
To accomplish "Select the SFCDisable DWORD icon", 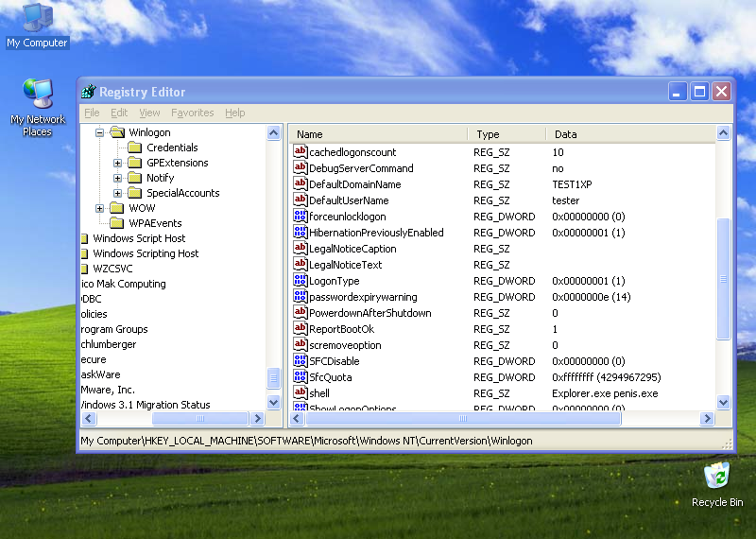I will tap(300, 360).
